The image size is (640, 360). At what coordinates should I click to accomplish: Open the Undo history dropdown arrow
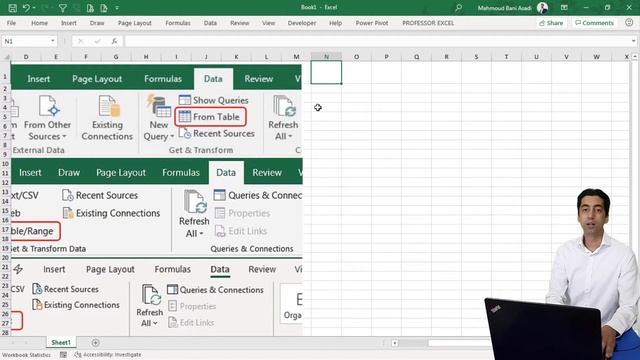pyautogui.click(x=34, y=8)
